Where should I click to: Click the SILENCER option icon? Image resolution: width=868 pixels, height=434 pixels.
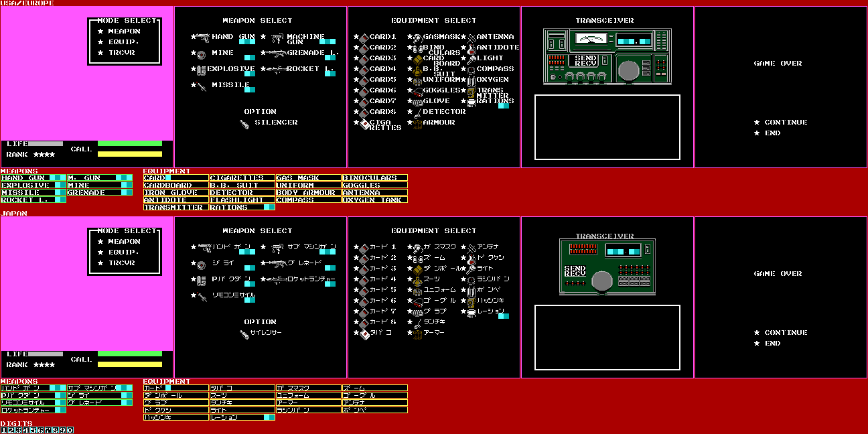point(244,123)
